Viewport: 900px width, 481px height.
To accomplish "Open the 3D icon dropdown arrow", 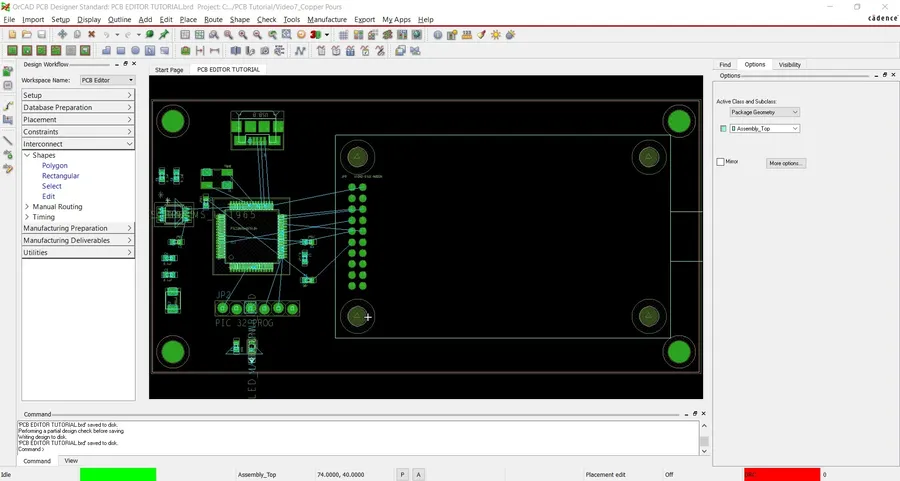I will 327,34.
